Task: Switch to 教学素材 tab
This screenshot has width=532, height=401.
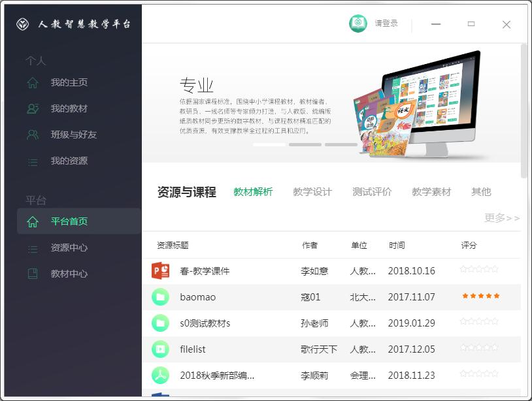Action: tap(431, 192)
